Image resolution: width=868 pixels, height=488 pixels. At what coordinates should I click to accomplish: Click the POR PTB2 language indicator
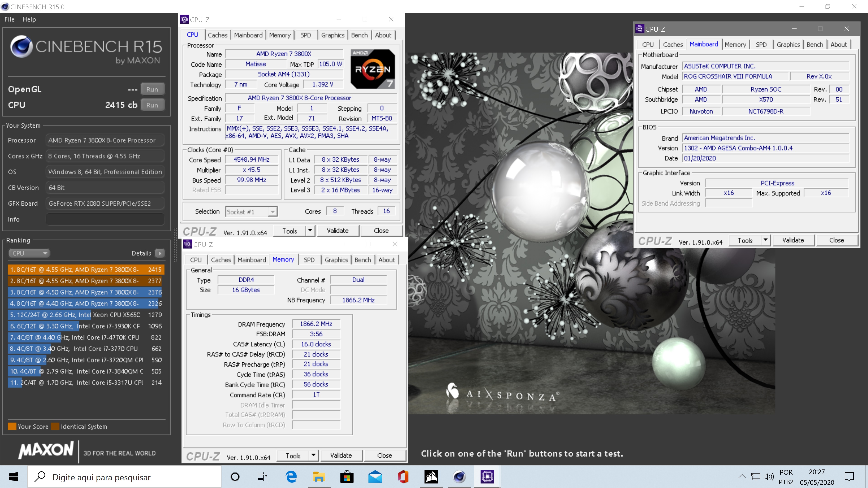point(786,477)
